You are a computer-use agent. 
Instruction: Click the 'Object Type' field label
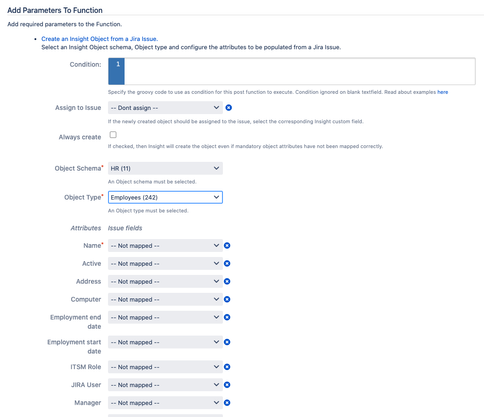83,197
